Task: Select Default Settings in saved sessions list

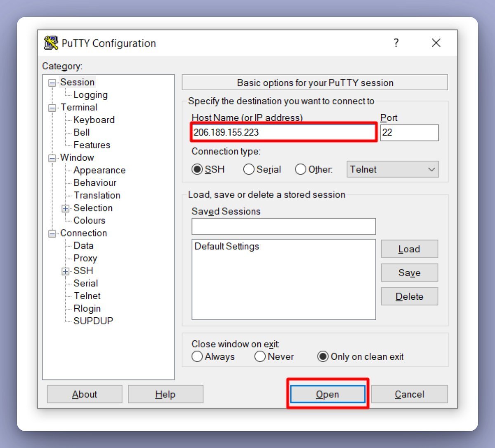Action: coord(227,246)
